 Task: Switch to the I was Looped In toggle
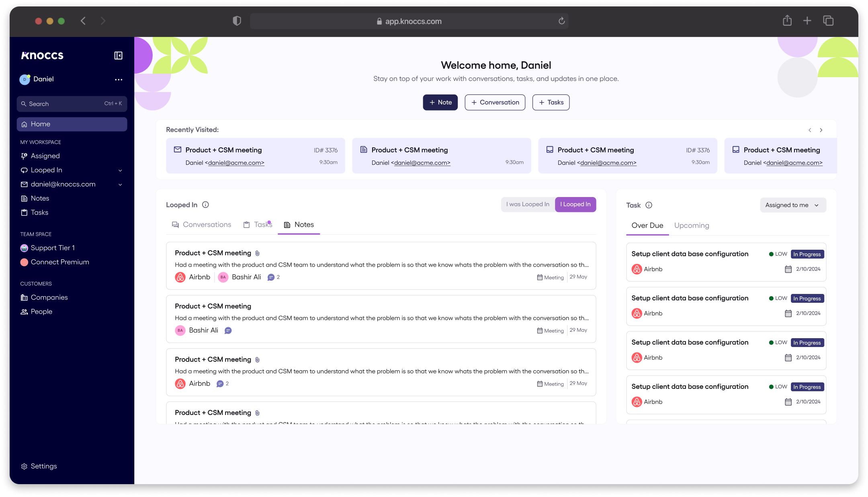point(527,204)
